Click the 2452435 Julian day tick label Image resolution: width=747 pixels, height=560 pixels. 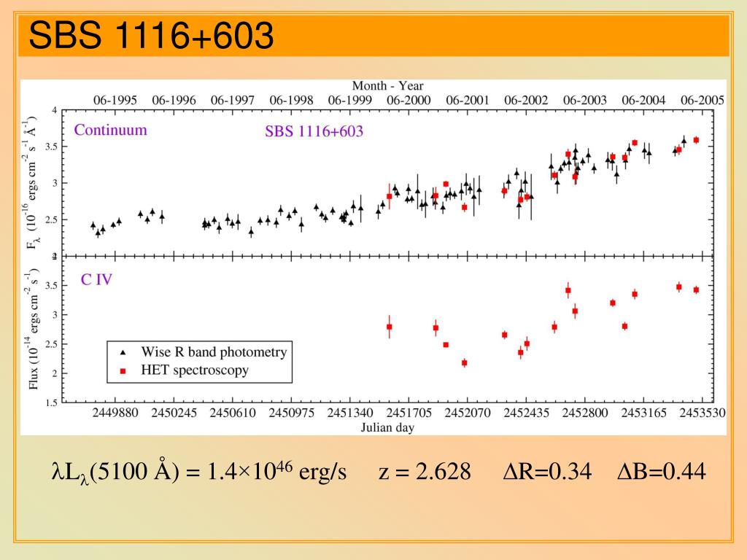point(526,413)
